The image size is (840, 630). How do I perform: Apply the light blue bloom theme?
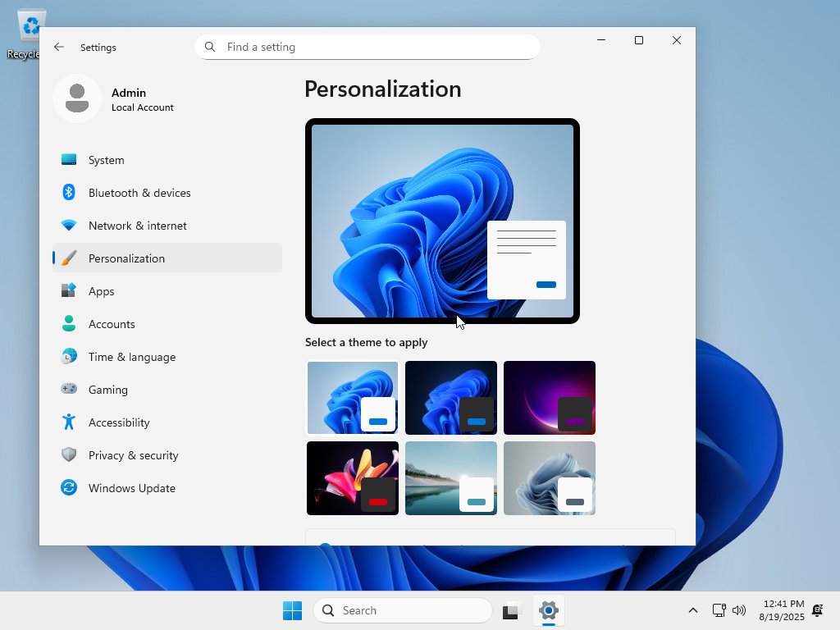(x=353, y=398)
